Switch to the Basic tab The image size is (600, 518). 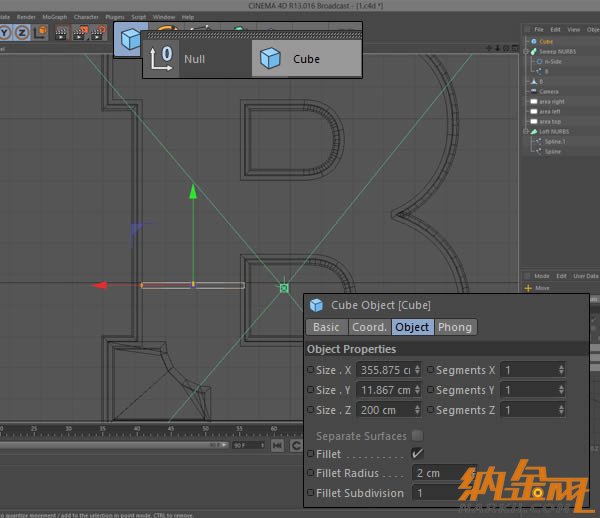[x=327, y=327]
